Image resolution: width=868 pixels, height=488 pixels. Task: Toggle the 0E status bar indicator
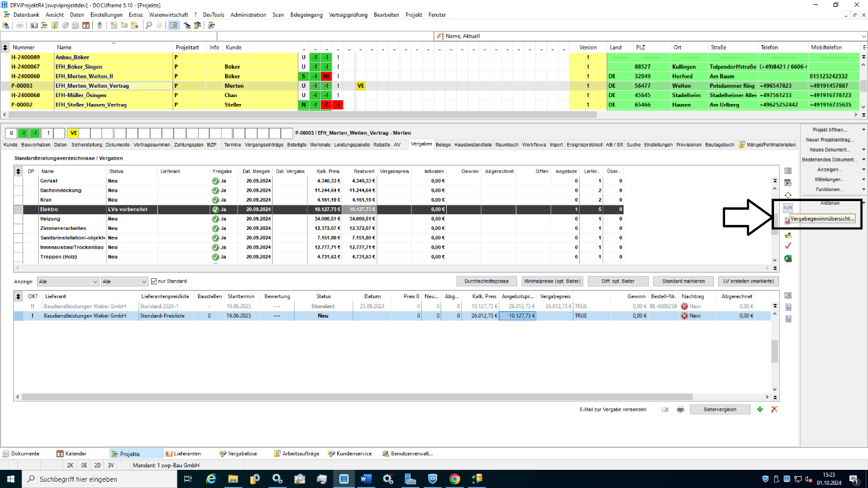84,465
